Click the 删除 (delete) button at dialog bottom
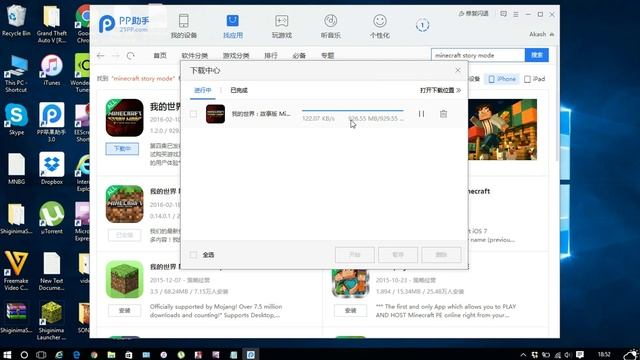 point(441,255)
